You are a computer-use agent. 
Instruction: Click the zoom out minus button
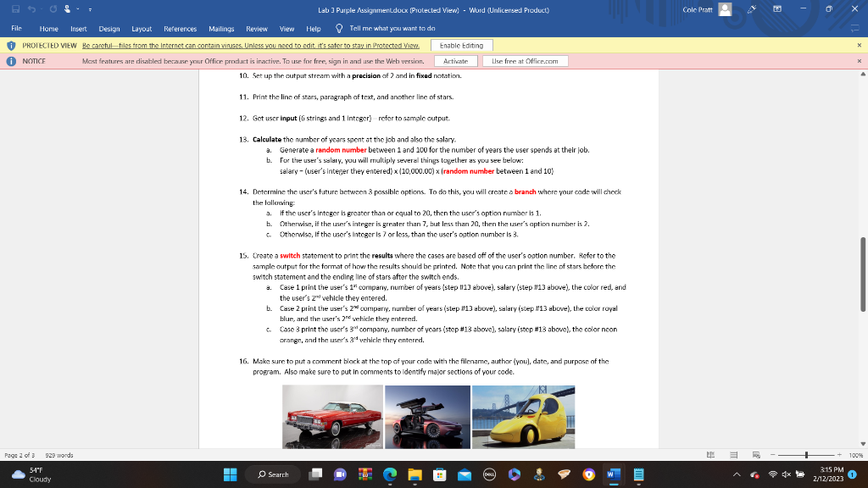[773, 455]
